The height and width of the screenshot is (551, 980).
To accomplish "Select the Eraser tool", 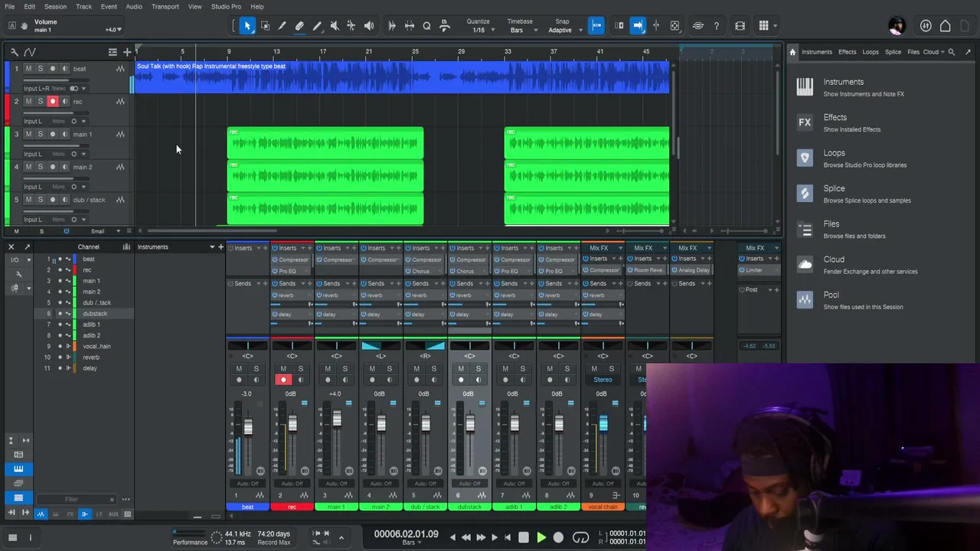I will point(299,26).
